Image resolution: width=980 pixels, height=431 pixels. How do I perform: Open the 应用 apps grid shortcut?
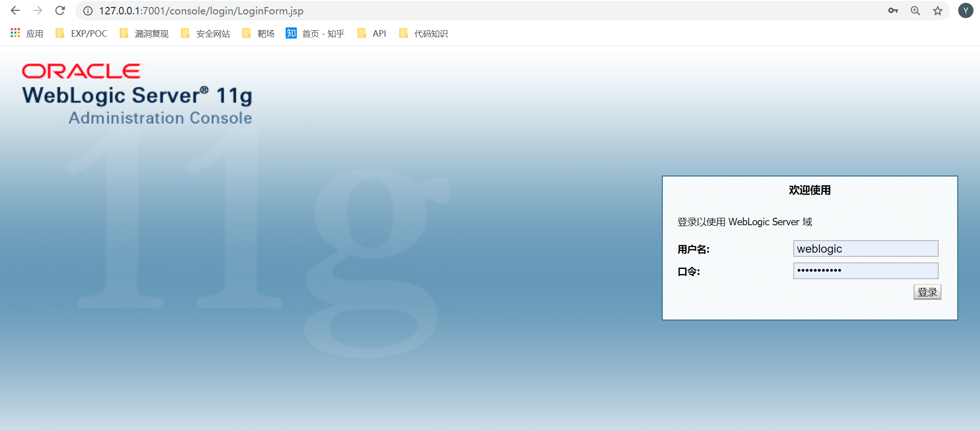26,33
